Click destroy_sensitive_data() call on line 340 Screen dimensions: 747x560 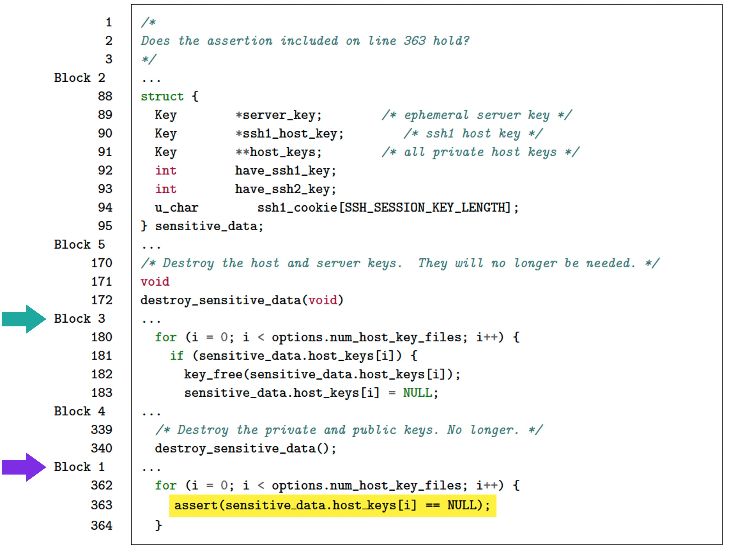246,448
